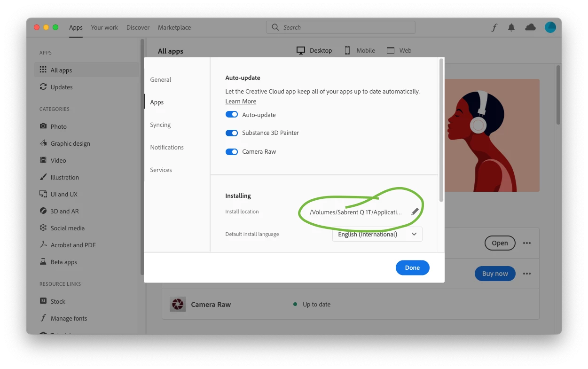Click the headphones artwork banner
588x369 pixels.
click(x=492, y=135)
